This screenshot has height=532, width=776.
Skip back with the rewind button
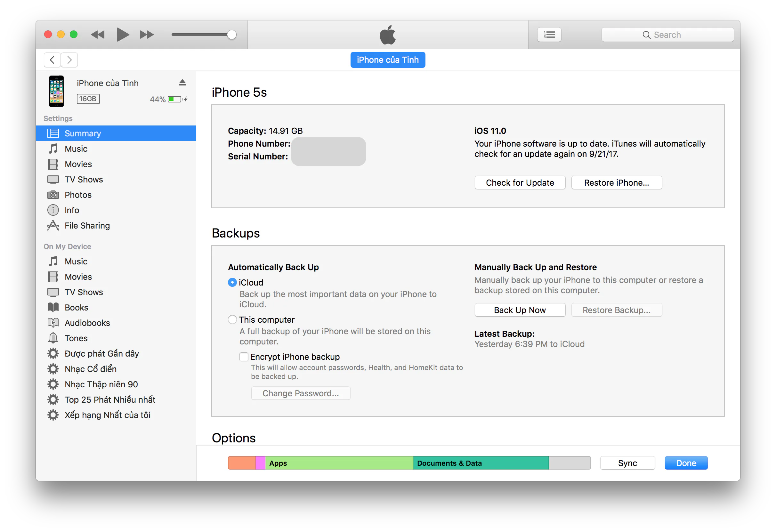point(98,35)
